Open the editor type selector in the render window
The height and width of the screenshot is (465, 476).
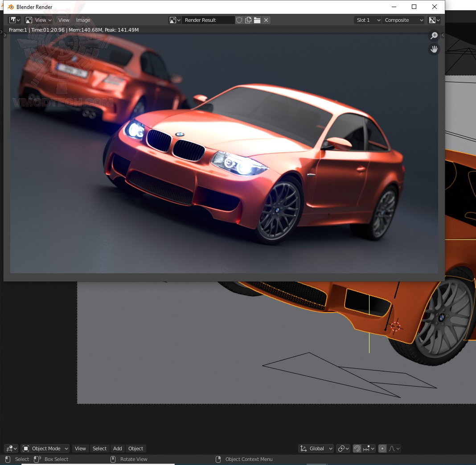pos(14,20)
